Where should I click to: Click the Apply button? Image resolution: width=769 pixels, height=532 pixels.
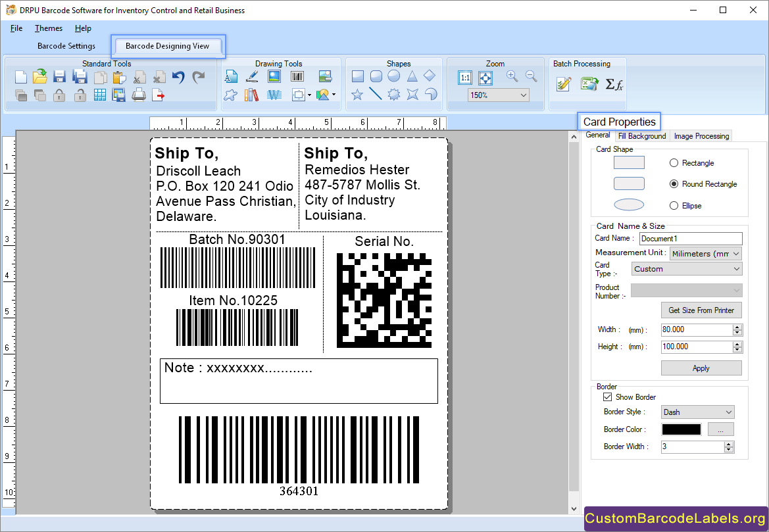pyautogui.click(x=701, y=368)
